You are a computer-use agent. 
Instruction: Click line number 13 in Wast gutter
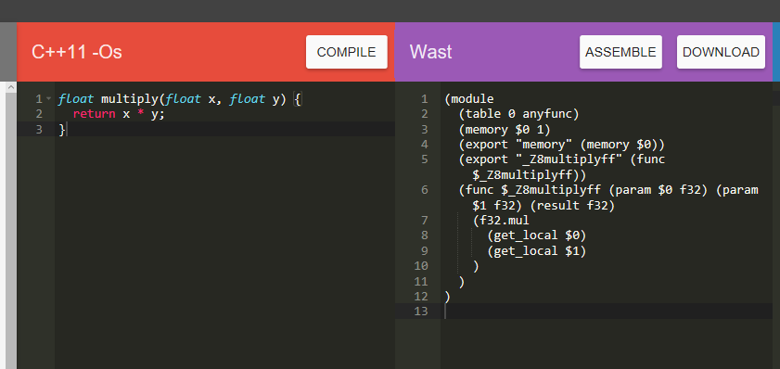[421, 312]
